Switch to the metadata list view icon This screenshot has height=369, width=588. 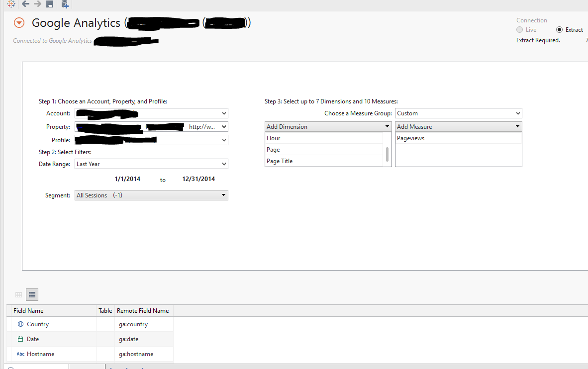coord(32,295)
